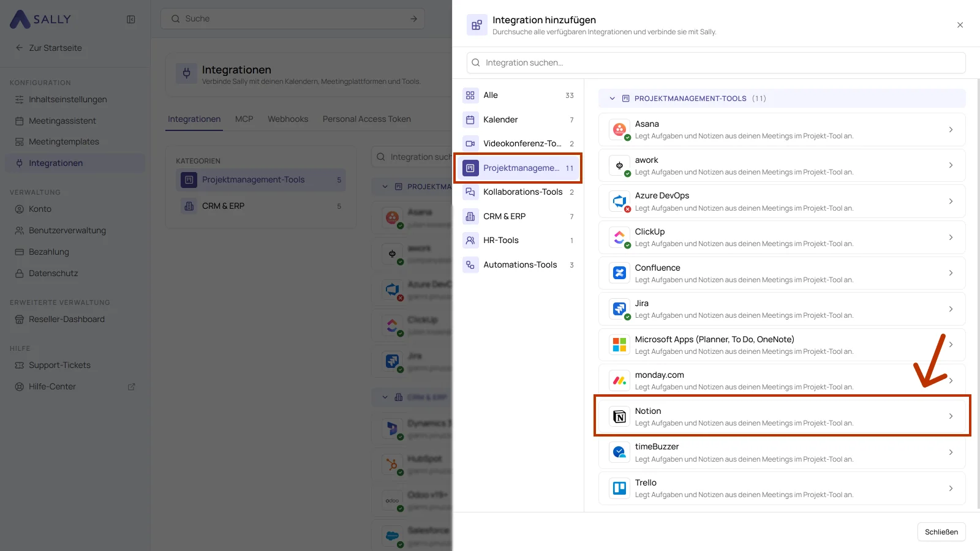Click the Hilfe-Center external link icon

coord(131,387)
